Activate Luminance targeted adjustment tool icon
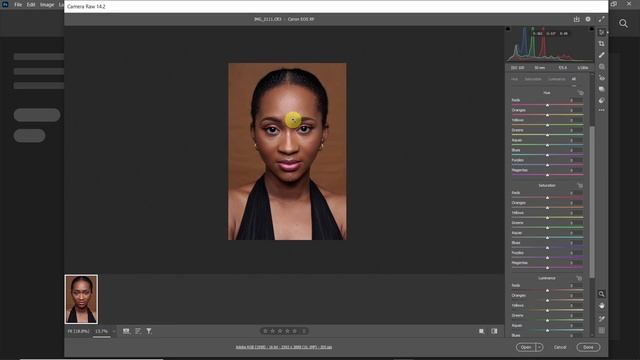The height and width of the screenshot is (360, 640). point(579,278)
